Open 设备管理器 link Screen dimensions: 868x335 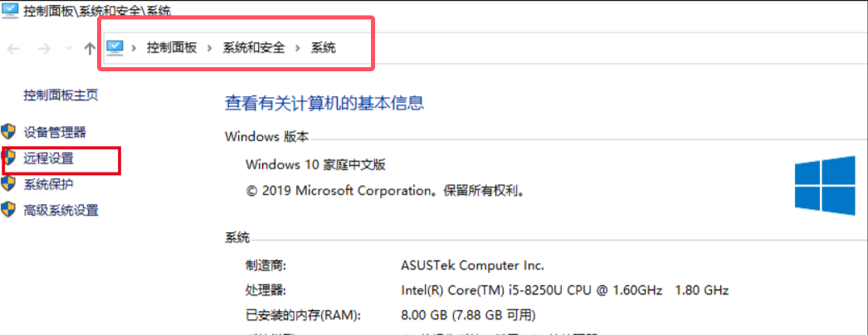pyautogui.click(x=55, y=132)
